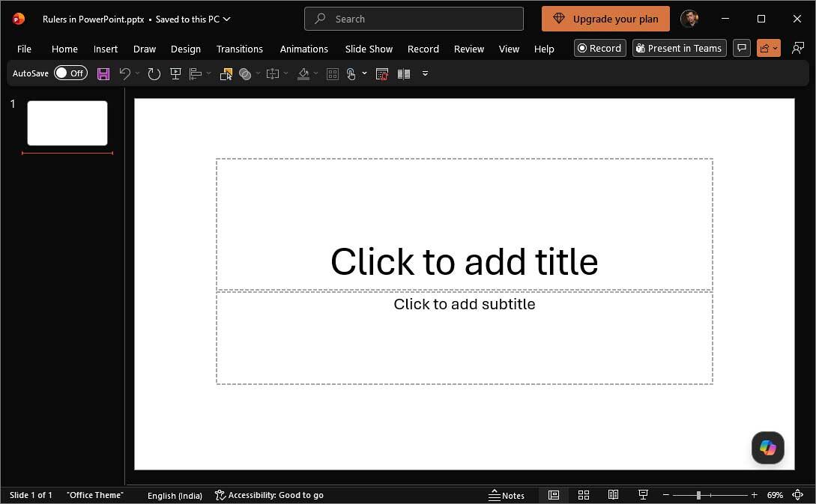Click the 'Click to add title' placeholder
This screenshot has width=816, height=504.
465,224
